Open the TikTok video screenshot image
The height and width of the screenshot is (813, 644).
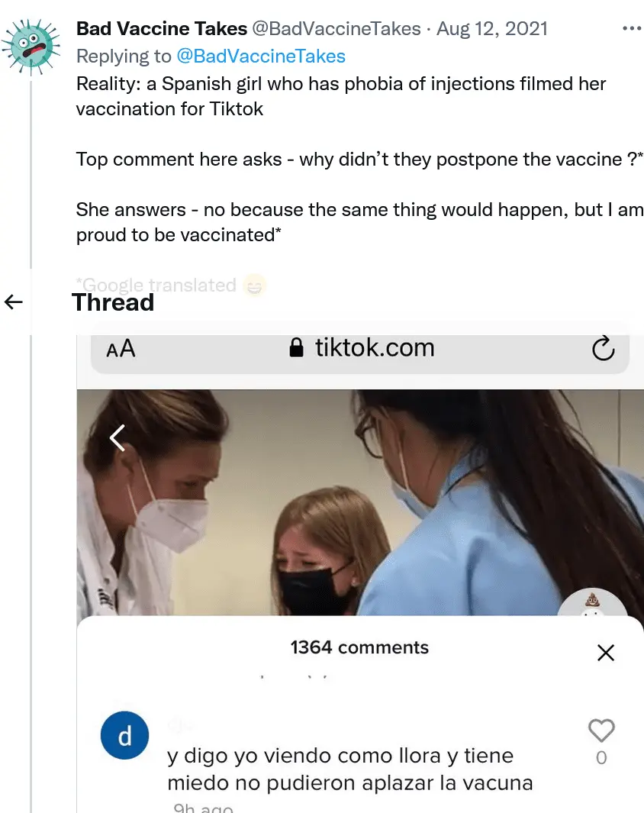point(360,502)
